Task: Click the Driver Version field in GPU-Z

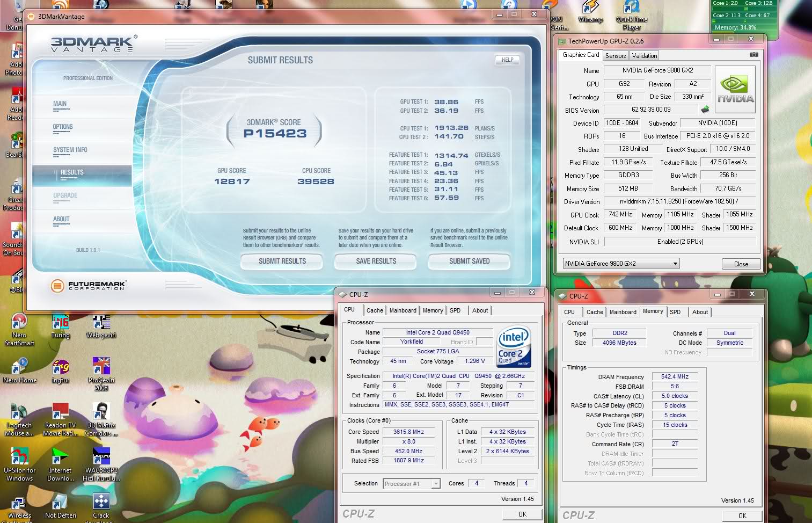Action: click(x=679, y=202)
